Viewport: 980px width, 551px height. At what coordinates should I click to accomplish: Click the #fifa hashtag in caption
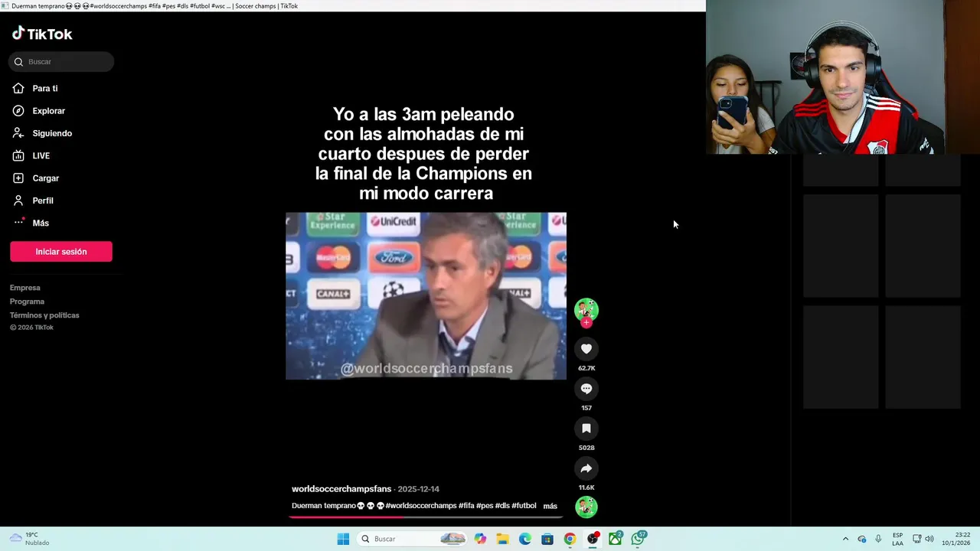coord(466,506)
